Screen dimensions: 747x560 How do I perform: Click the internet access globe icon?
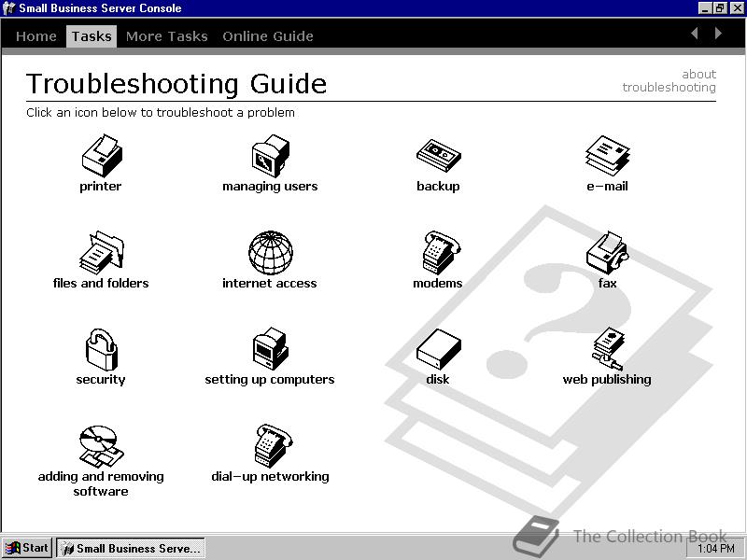pyautogui.click(x=271, y=252)
